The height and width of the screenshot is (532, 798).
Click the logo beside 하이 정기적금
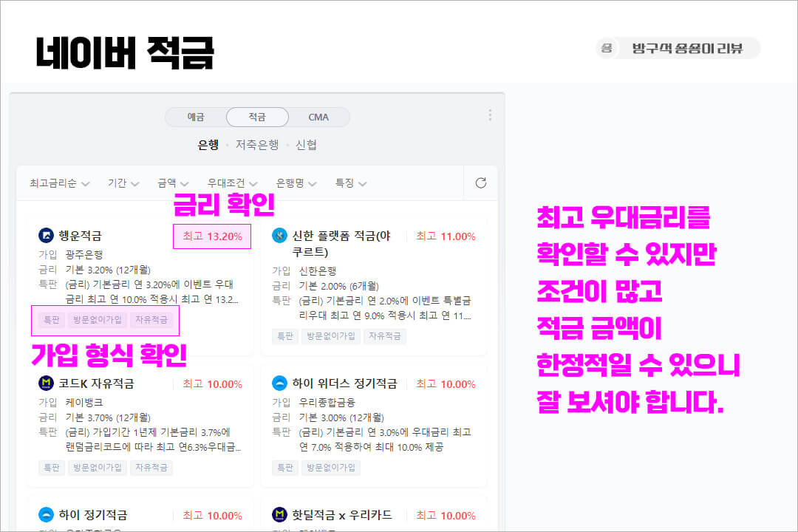[x=47, y=514]
